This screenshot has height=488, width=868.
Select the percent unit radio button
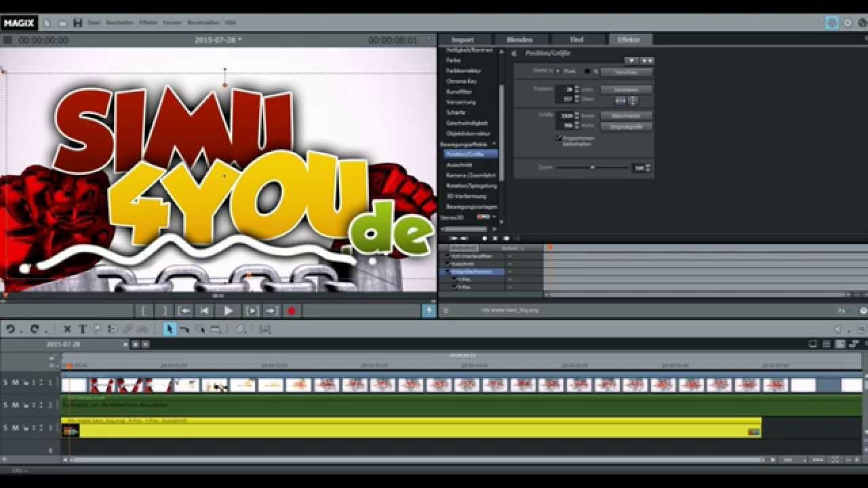click(x=587, y=70)
